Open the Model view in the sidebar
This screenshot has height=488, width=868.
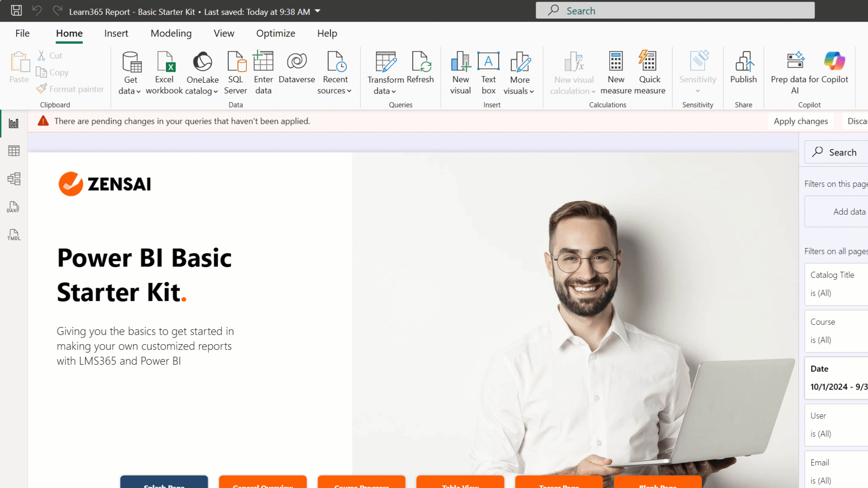coord(14,179)
